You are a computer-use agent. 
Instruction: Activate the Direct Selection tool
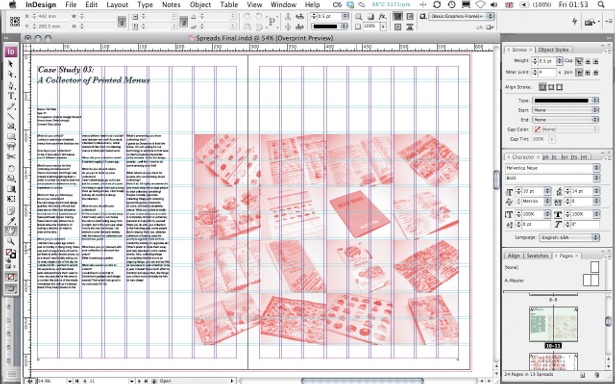click(11, 75)
